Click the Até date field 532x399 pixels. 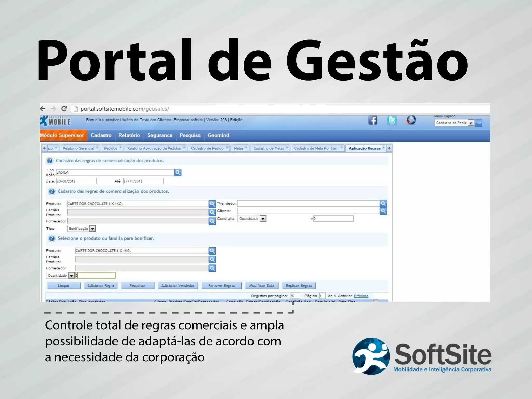pyautogui.click(x=143, y=181)
